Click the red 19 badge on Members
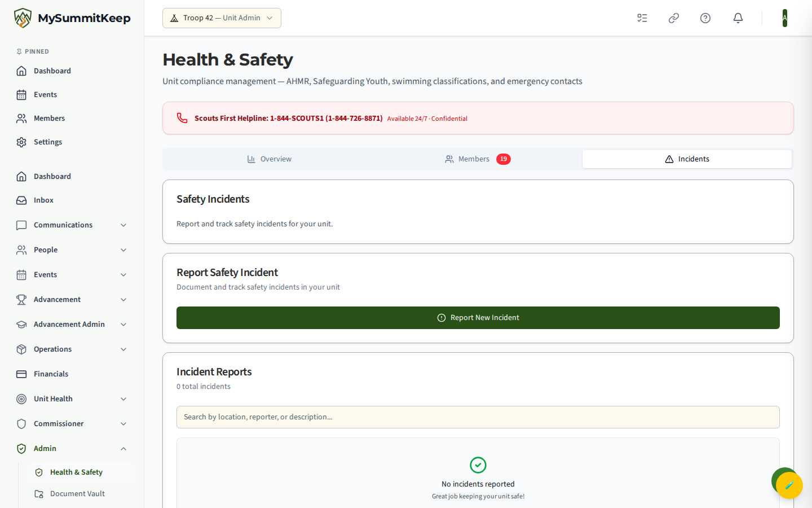Image resolution: width=812 pixels, height=508 pixels. 504,159
